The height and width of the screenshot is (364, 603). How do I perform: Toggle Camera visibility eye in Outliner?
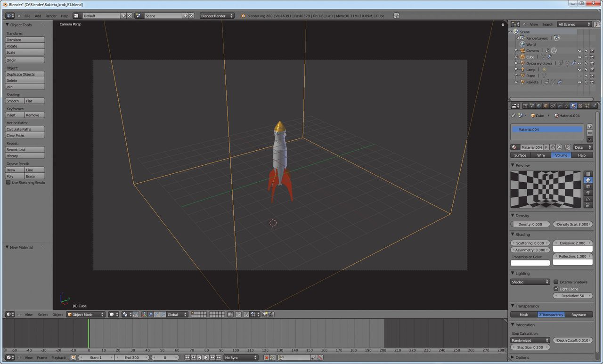pyautogui.click(x=579, y=50)
